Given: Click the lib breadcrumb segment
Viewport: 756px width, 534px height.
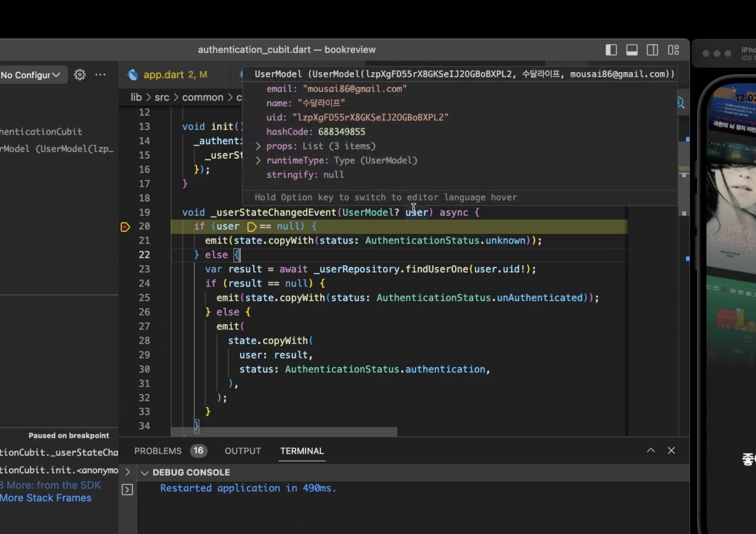Looking at the screenshot, I should tap(136, 97).
